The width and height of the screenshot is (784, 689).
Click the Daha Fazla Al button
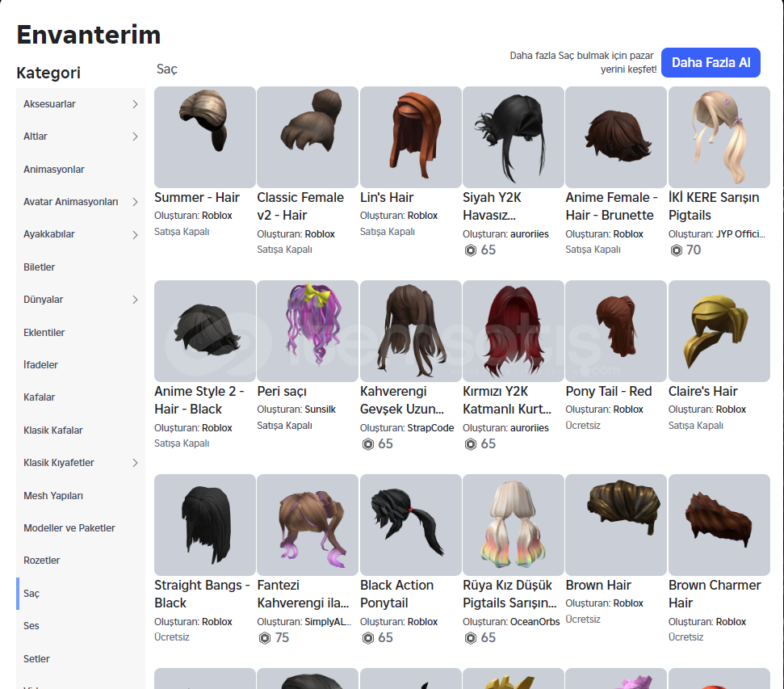[711, 62]
